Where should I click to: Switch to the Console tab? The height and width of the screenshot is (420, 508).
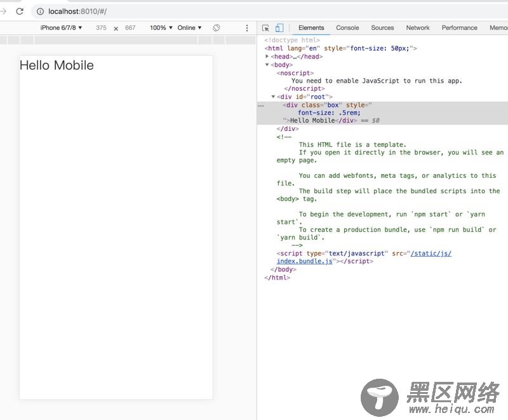click(347, 28)
